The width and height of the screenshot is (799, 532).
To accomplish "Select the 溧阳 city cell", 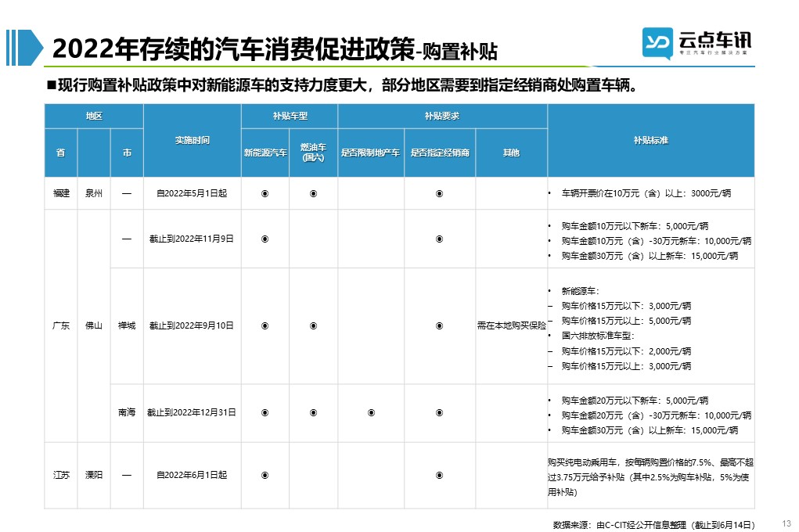I will coord(94,475).
